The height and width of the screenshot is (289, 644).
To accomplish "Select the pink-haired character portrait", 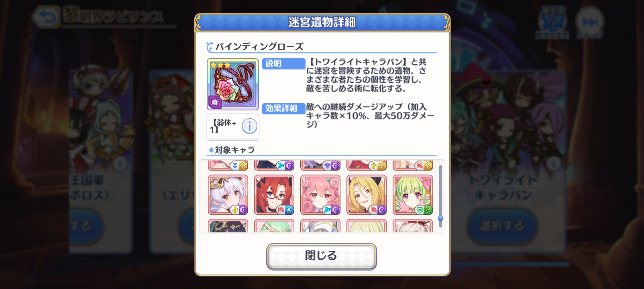I will [x=320, y=195].
